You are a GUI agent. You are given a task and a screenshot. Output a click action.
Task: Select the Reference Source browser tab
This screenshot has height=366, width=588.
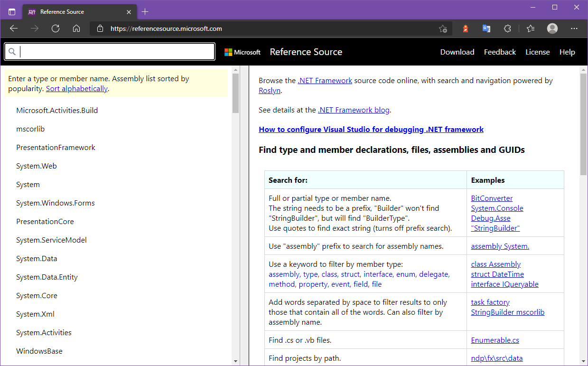[x=80, y=11]
